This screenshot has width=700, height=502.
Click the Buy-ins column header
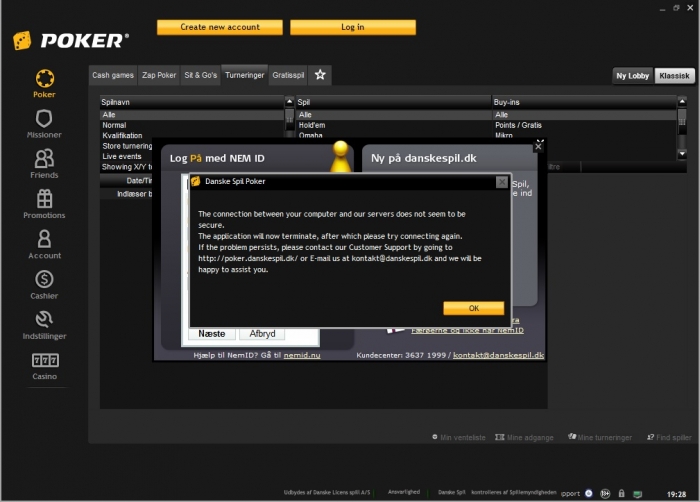(x=585, y=102)
